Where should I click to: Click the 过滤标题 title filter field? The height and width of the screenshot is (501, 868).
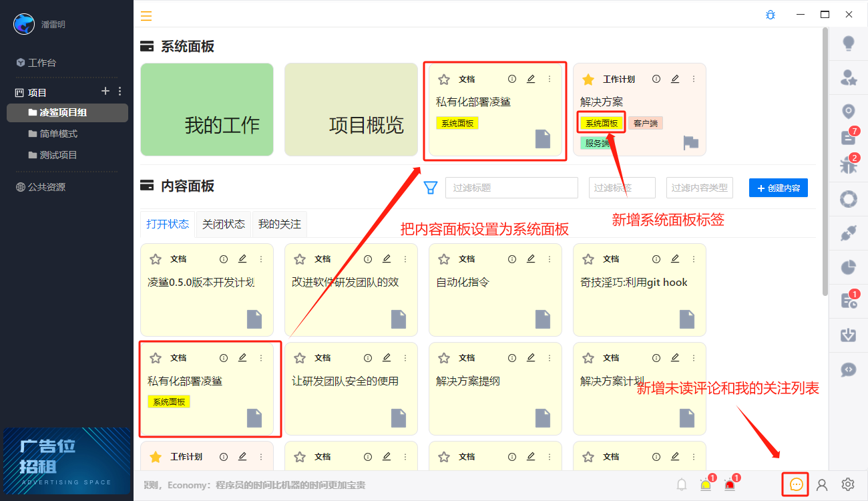click(x=512, y=188)
